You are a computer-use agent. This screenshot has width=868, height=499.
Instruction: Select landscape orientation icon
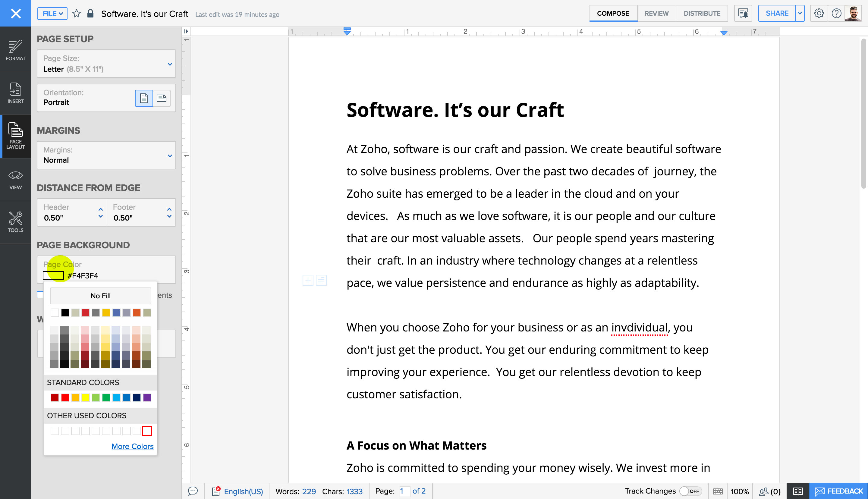162,98
